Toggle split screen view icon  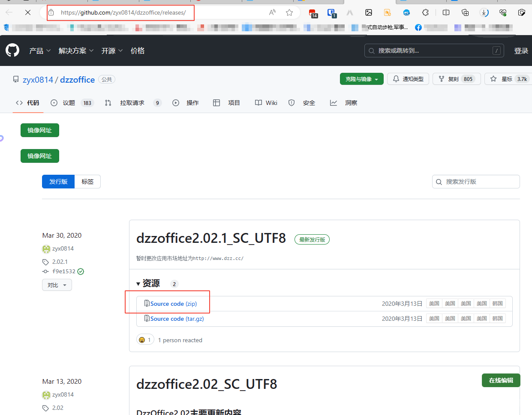coord(446,12)
